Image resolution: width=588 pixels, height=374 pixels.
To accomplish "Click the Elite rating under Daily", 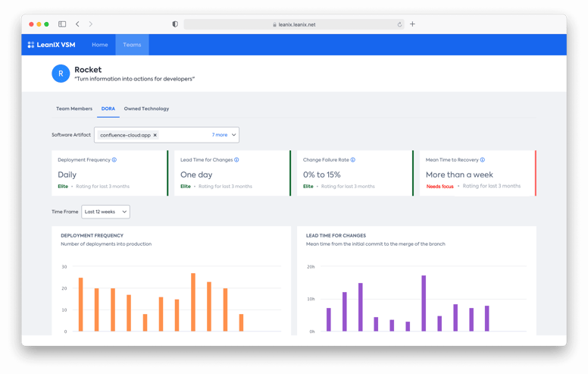I will 63,187.
